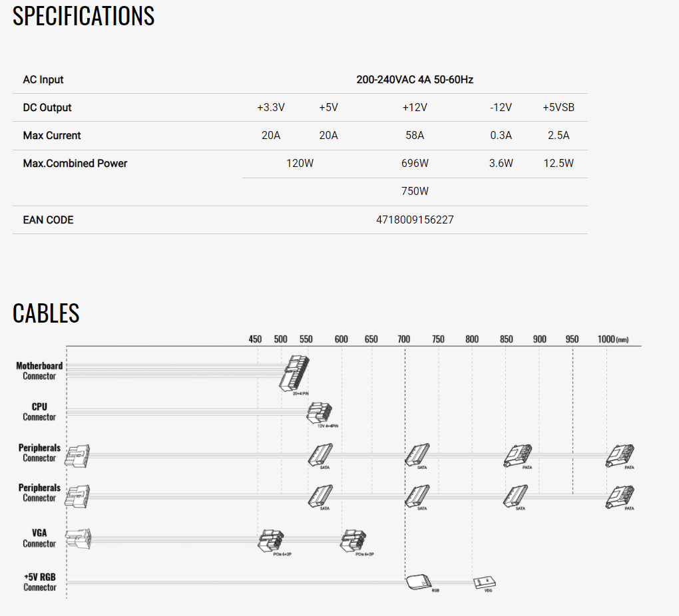Click the +5V RGB Connector label
679x616 pixels.
[x=40, y=582]
